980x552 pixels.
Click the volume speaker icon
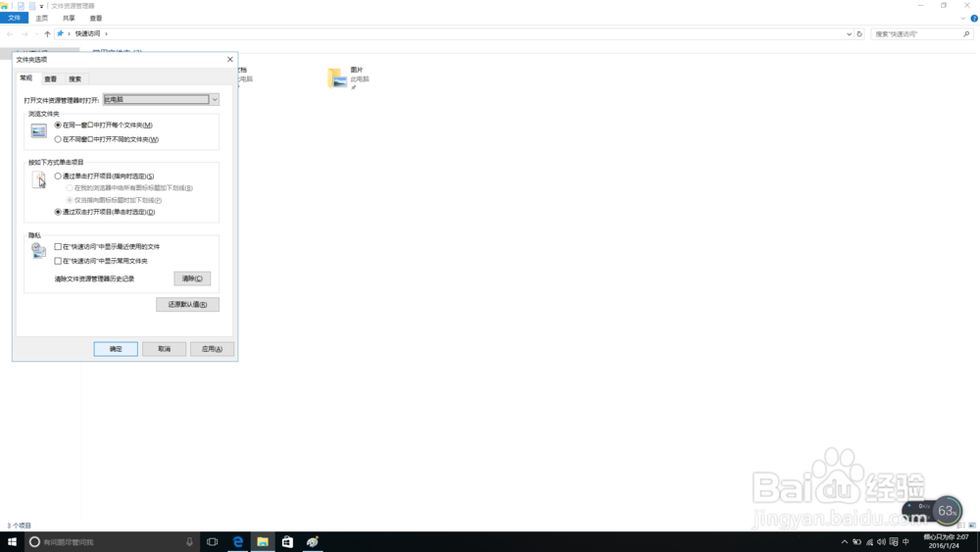pos(881,542)
